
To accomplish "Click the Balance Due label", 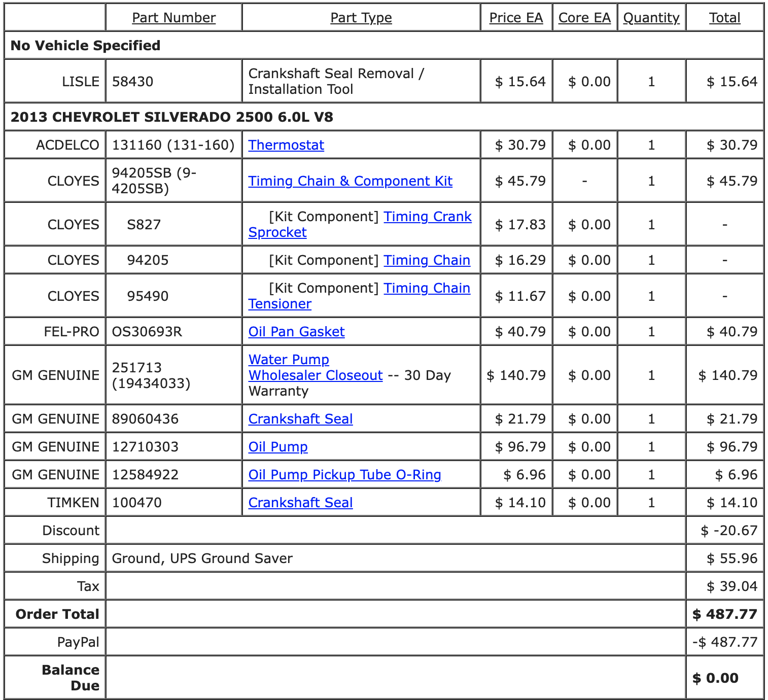I will pos(71,678).
